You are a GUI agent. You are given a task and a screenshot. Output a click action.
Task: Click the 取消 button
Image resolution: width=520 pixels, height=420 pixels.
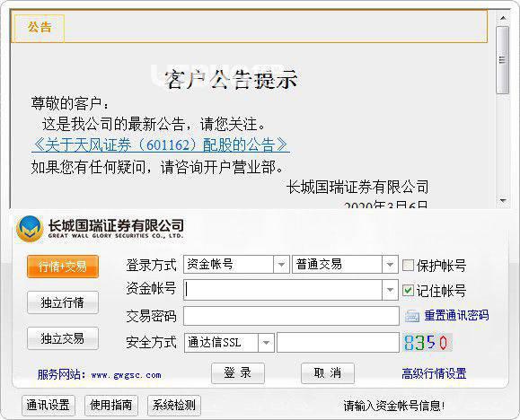[x=328, y=373]
